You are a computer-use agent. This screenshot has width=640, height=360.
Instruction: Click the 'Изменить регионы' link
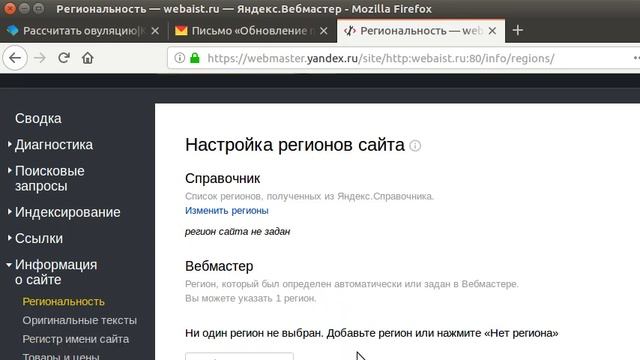point(227,211)
